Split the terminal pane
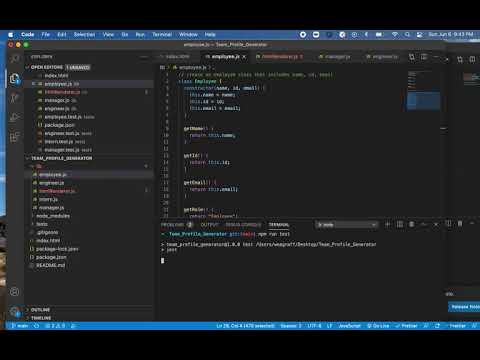Viewport: 480px width, 360px height. pyautogui.click(x=400, y=224)
